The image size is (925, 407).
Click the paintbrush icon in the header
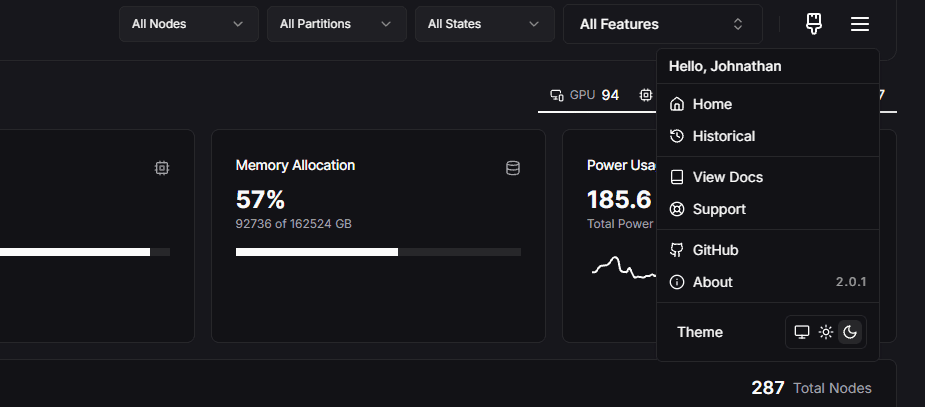814,24
